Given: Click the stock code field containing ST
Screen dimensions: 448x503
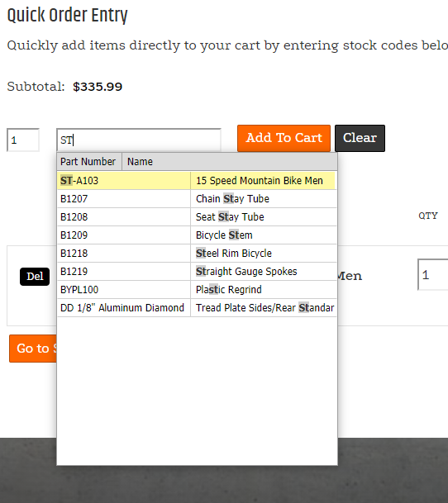Looking at the screenshot, I should coord(139,140).
